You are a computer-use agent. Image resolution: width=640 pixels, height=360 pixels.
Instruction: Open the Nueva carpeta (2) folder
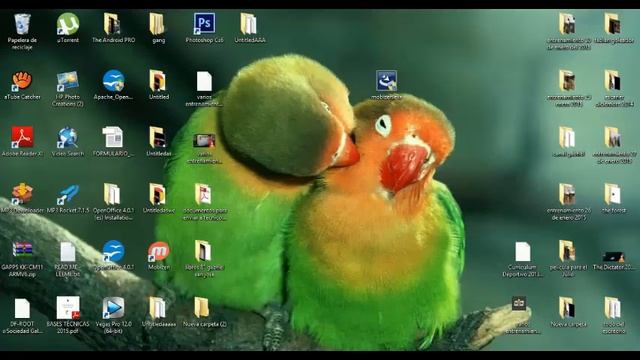[x=202, y=308]
